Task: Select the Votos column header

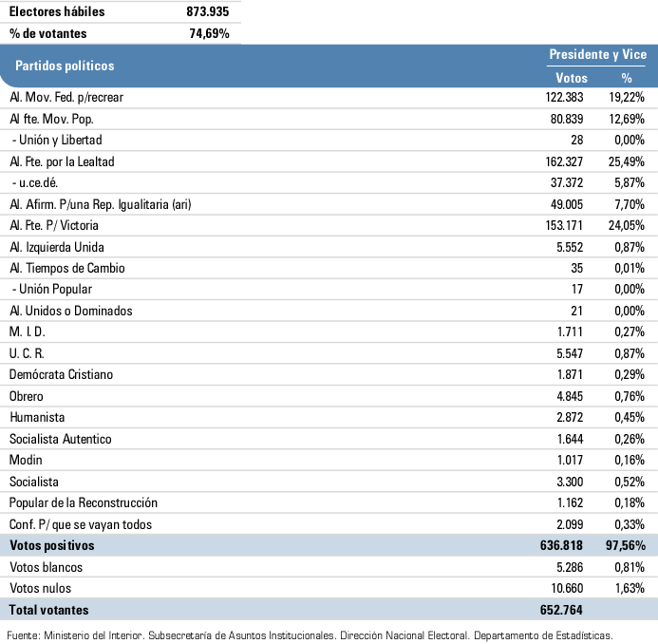Action: coord(570,78)
